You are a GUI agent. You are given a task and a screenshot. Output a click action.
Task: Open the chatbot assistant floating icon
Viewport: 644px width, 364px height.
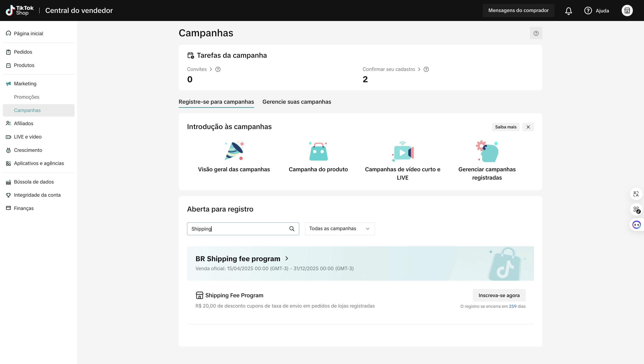point(636,225)
